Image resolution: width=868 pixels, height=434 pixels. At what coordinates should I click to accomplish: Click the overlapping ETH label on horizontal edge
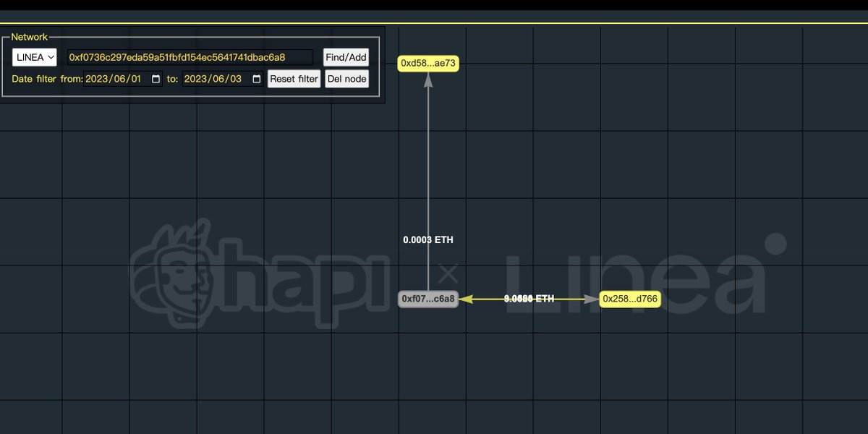(529, 299)
